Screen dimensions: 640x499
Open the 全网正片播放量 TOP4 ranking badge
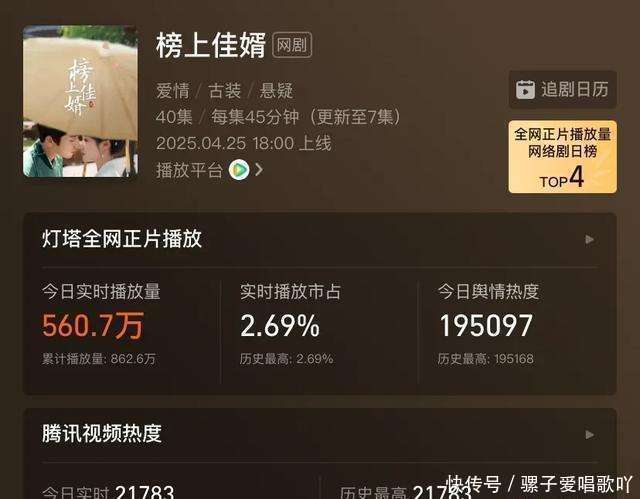click(x=562, y=157)
